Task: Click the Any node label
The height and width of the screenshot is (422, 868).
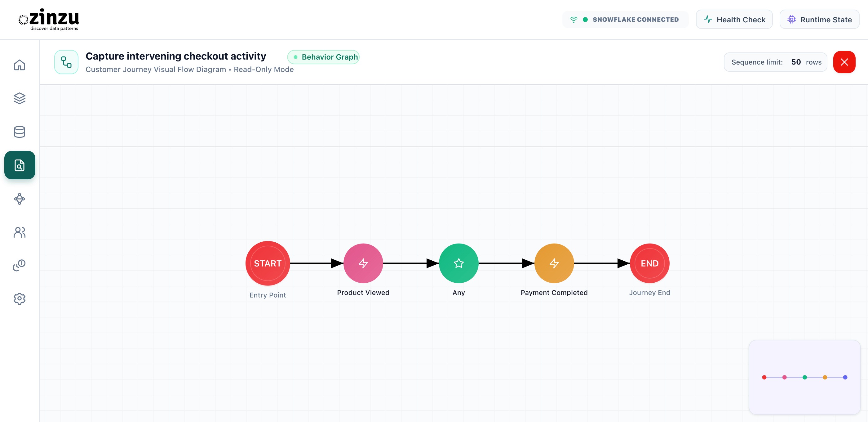Action: [x=458, y=293]
